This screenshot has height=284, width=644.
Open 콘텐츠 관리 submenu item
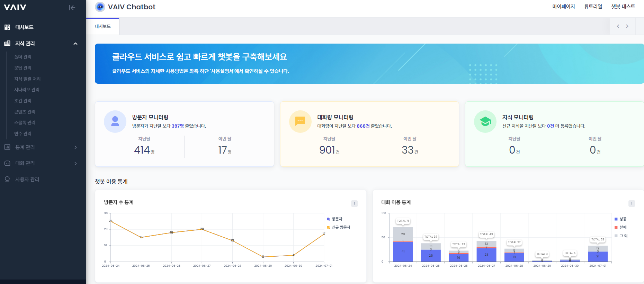point(25,112)
